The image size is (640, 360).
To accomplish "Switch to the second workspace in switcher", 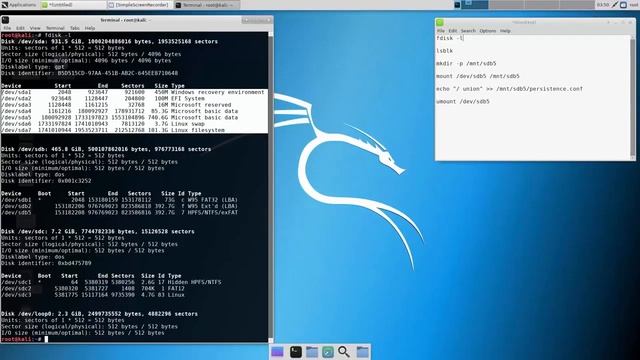I will (506, 5).
